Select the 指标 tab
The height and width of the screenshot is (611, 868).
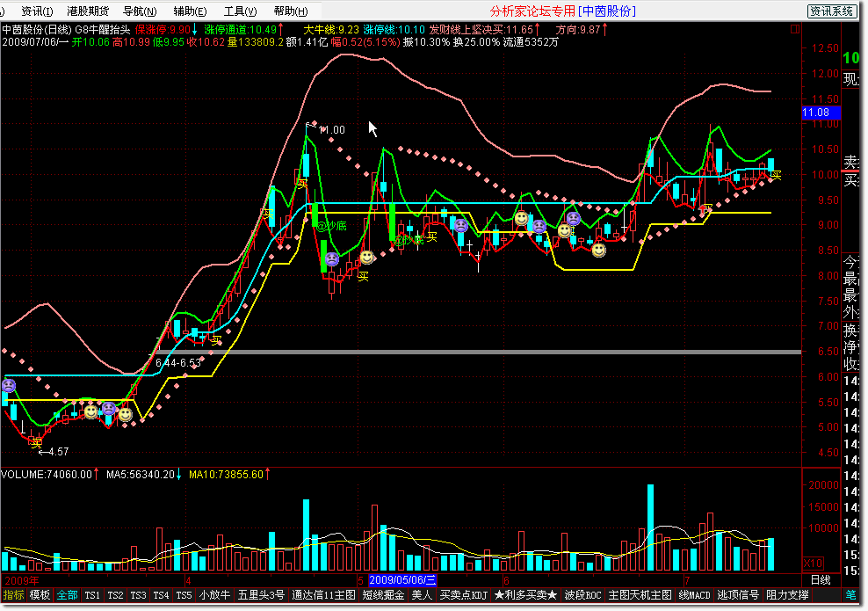[x=14, y=595]
